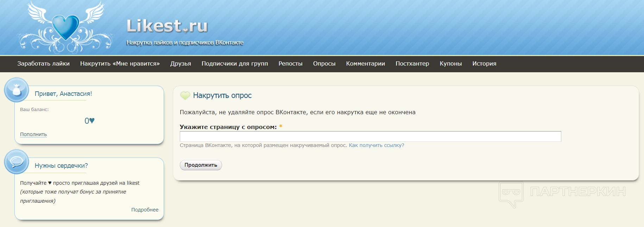
Task: Open the Likest.ru site title
Action: (167, 26)
